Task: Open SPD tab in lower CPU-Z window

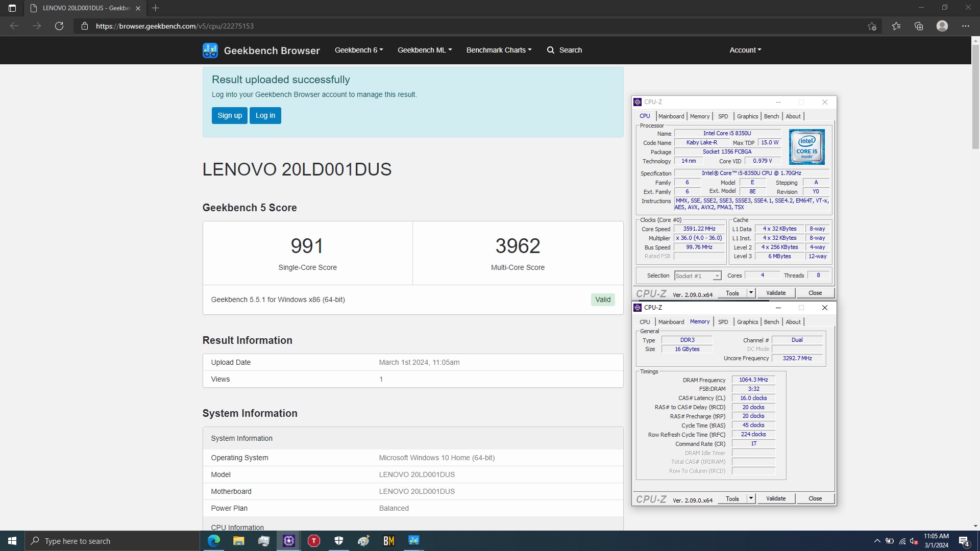Action: (723, 322)
